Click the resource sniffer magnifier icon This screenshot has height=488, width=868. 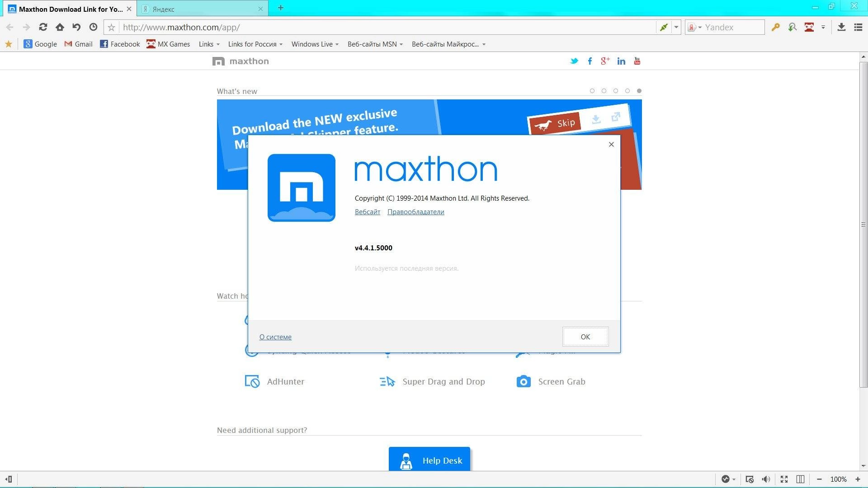point(792,27)
